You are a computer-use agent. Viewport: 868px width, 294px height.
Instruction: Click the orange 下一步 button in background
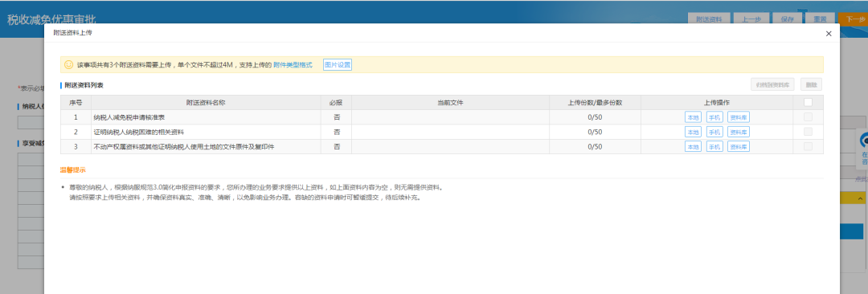click(x=853, y=18)
